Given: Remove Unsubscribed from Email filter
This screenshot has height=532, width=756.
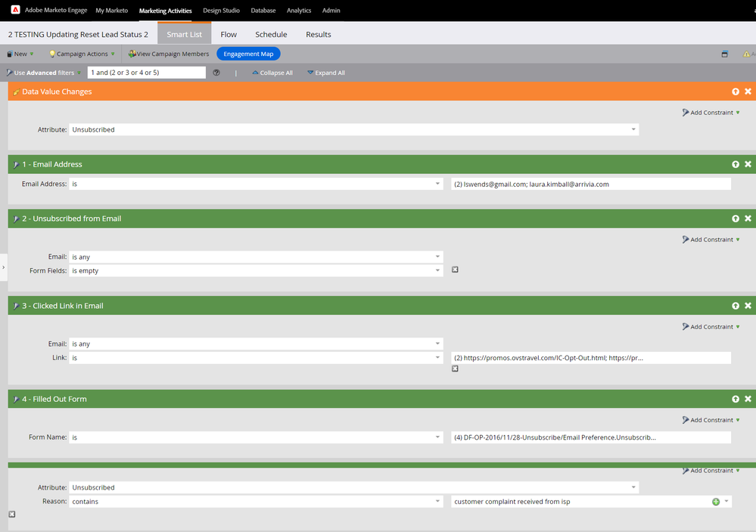Looking at the screenshot, I should pyautogui.click(x=748, y=219).
